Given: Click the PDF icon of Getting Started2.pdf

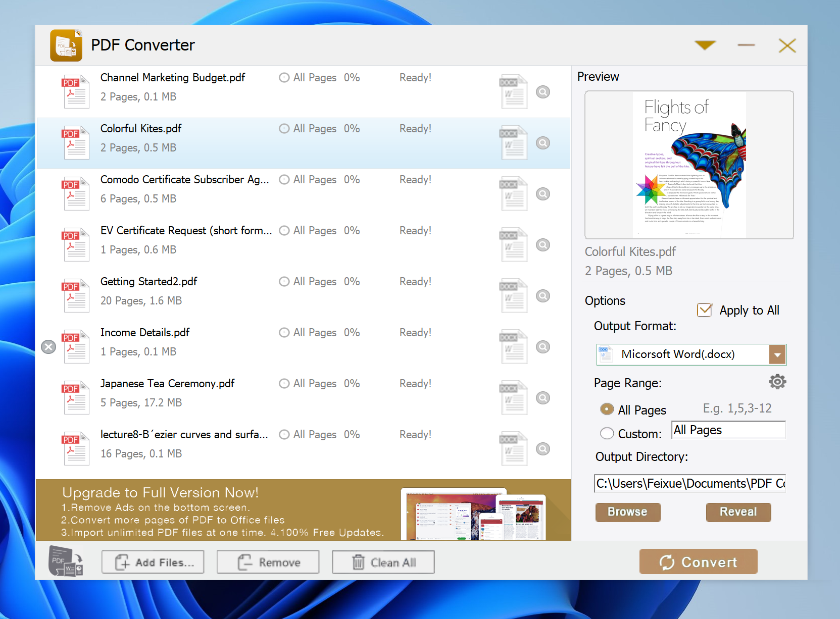Looking at the screenshot, I should [76, 295].
